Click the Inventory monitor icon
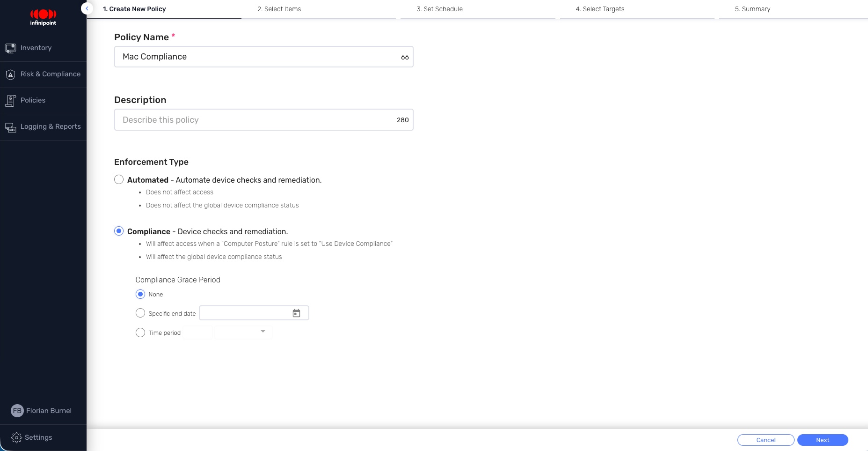 pos(10,48)
